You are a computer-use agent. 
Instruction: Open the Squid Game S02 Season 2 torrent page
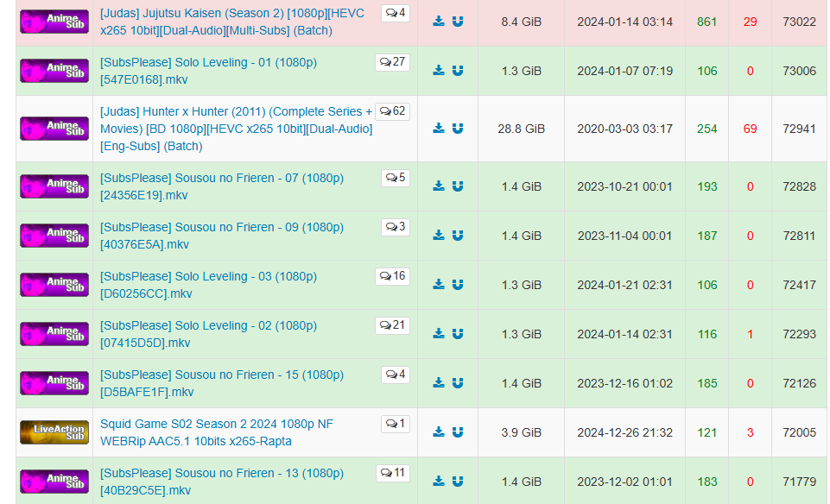click(217, 432)
